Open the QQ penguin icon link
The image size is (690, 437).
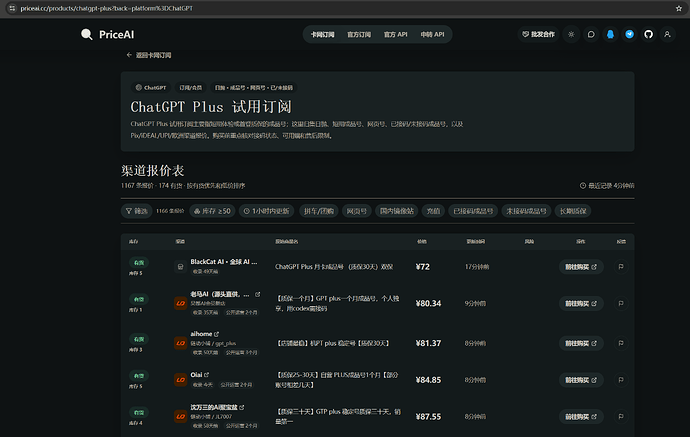tap(610, 34)
